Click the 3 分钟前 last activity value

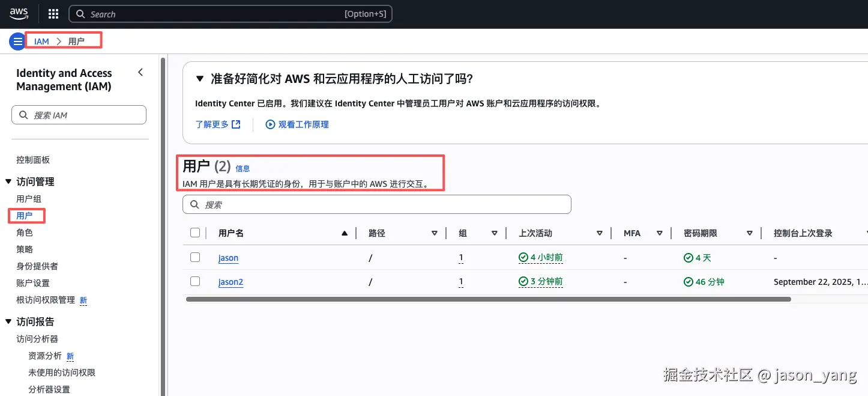click(x=546, y=282)
